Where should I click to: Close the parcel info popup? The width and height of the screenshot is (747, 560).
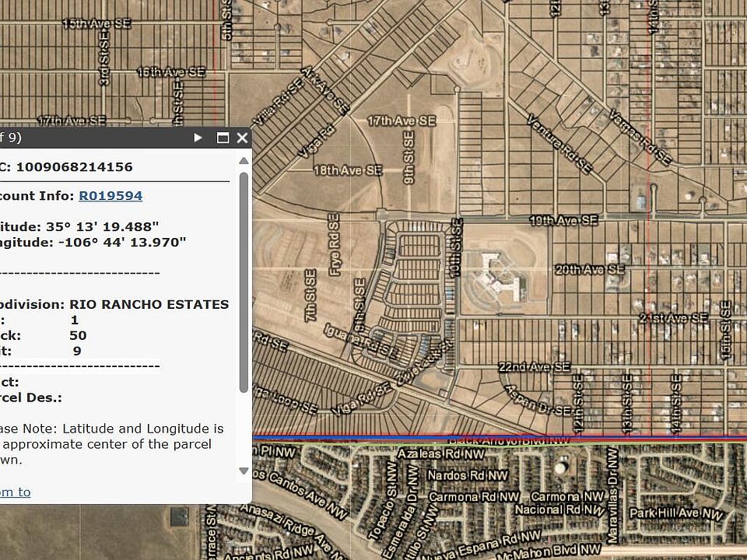[242, 138]
